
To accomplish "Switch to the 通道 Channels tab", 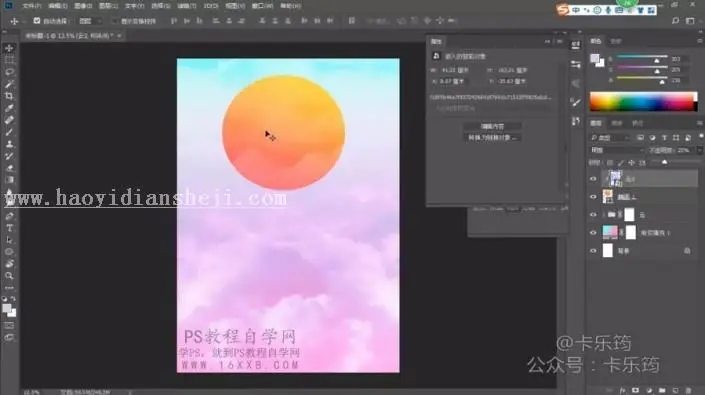I will click(x=617, y=123).
